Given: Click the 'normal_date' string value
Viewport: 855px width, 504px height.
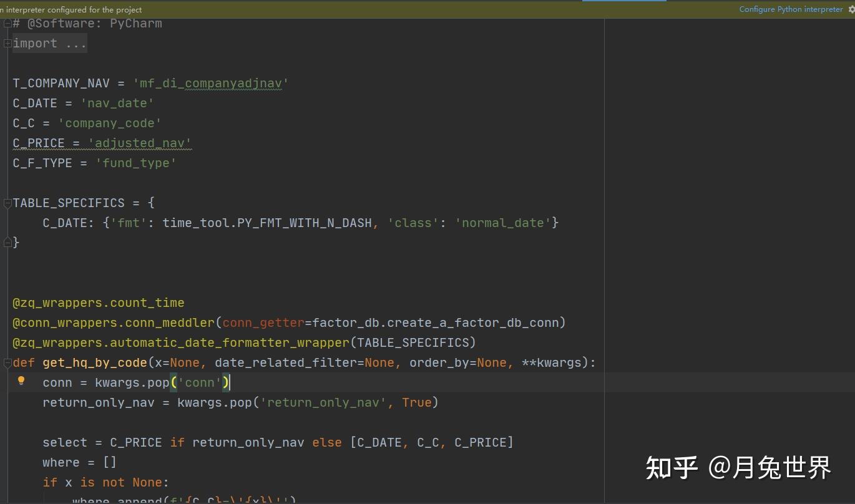Looking at the screenshot, I should coord(503,223).
